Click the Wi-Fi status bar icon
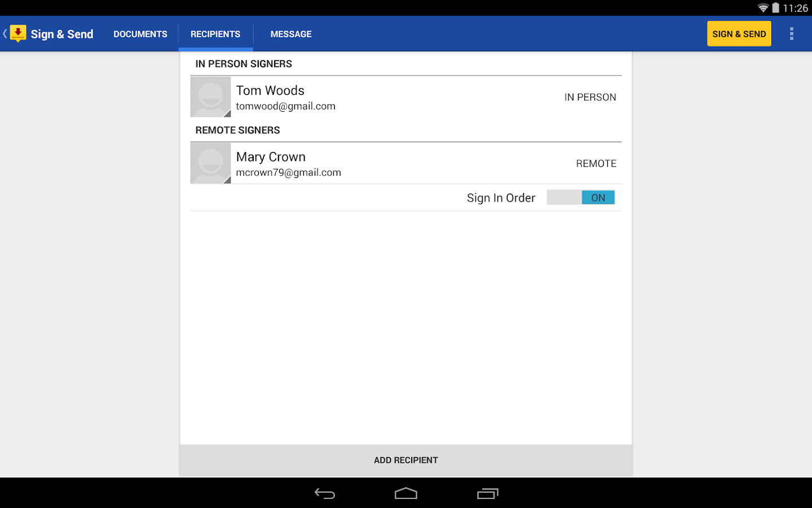Screen dimensions: 812x508 [x=762, y=8]
